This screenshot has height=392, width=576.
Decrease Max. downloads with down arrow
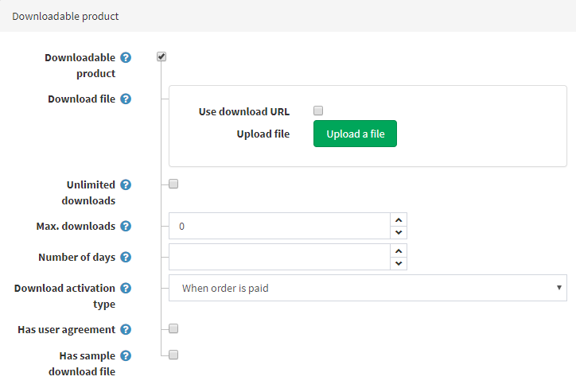399,232
